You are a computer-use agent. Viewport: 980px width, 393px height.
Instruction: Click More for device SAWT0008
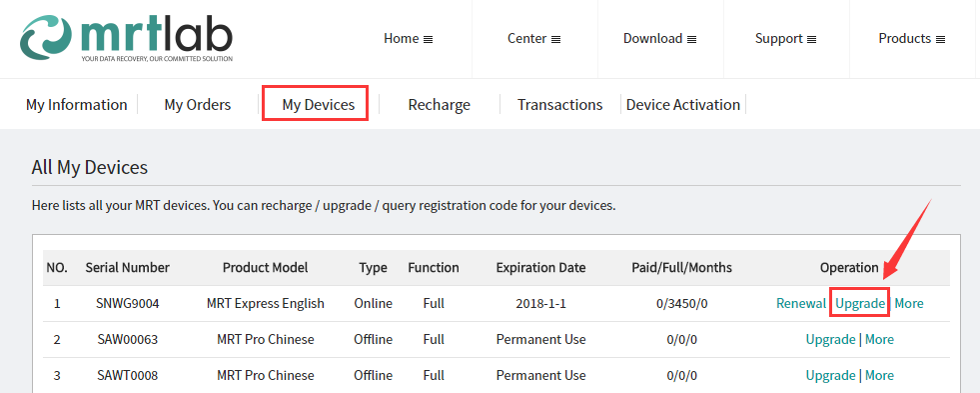click(879, 375)
